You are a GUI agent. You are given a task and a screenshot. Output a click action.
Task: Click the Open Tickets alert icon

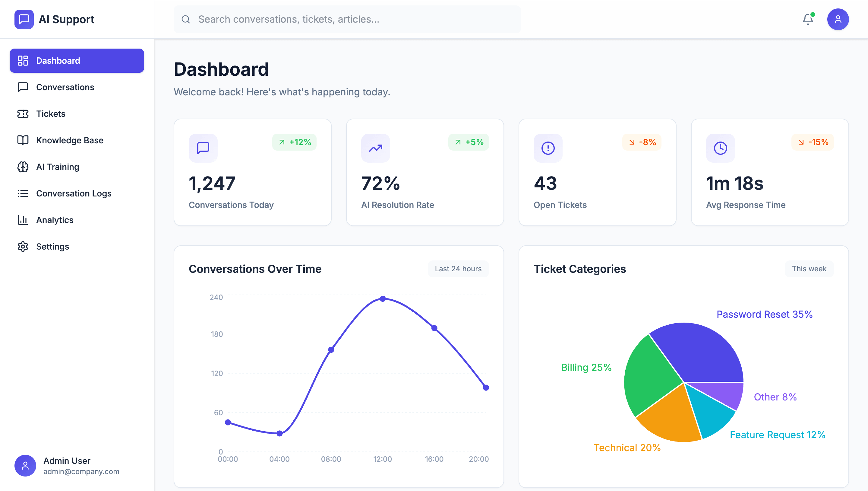[548, 148]
